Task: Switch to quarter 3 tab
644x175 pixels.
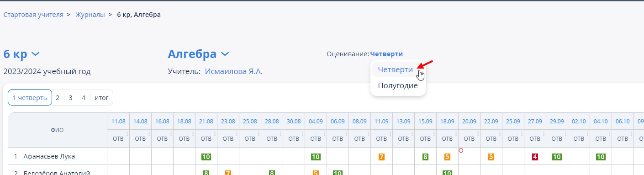Action: (x=71, y=97)
